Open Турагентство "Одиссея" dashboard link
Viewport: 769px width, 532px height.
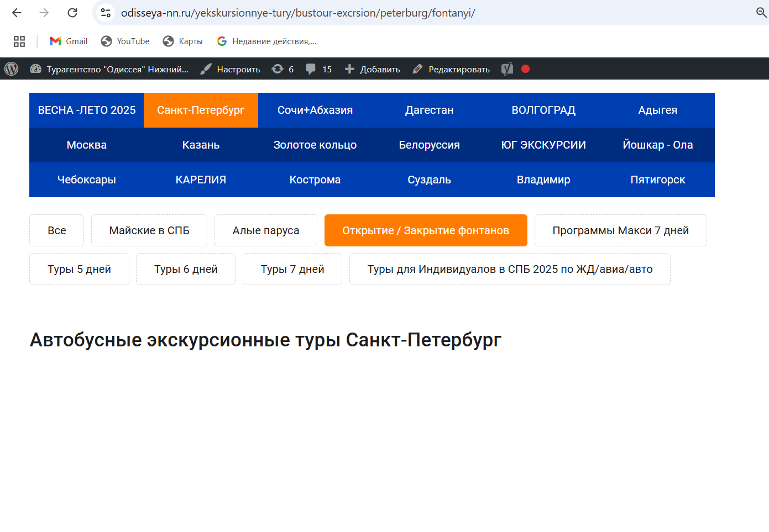click(x=109, y=69)
